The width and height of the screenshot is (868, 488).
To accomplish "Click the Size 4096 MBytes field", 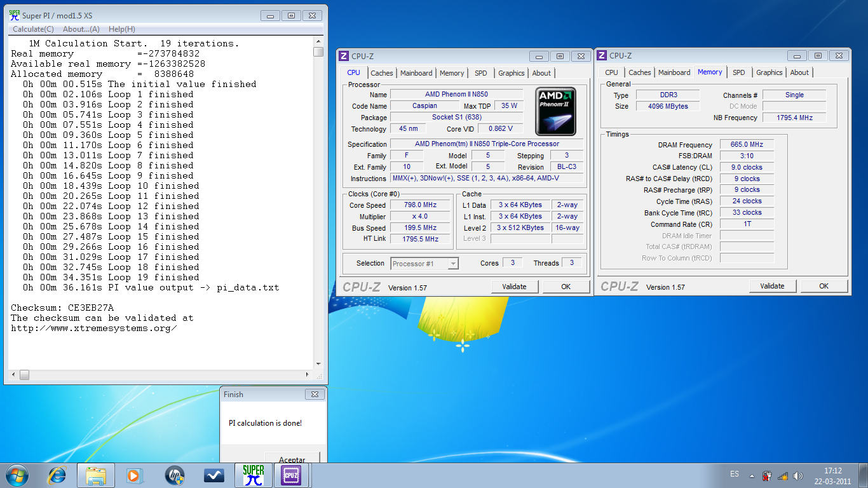I will point(667,106).
